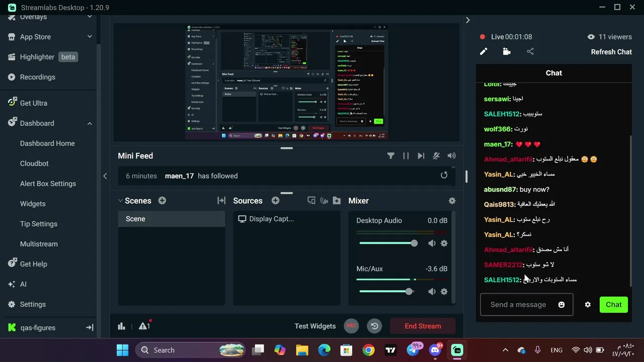
Task: Click the taskbar Search box
Action: [191, 350]
